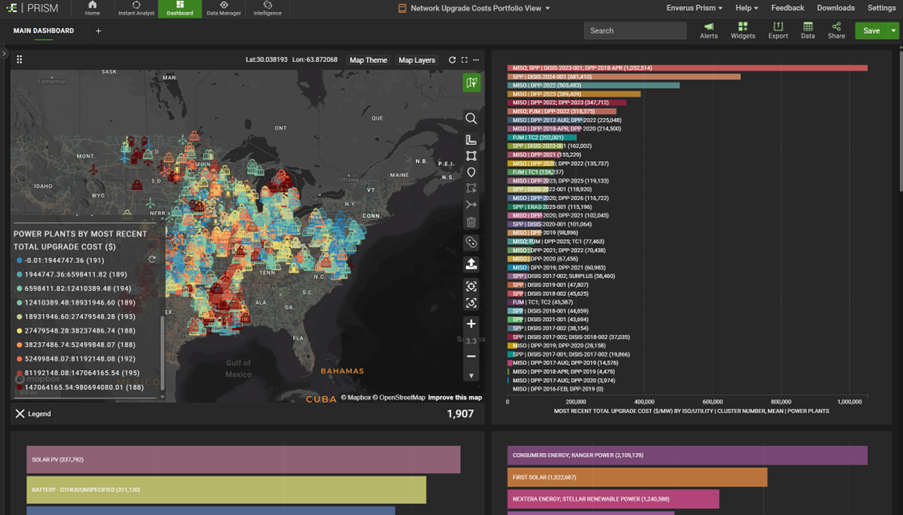This screenshot has height=515, width=903.
Task: Toggle the green map filter button
Action: coord(471,83)
